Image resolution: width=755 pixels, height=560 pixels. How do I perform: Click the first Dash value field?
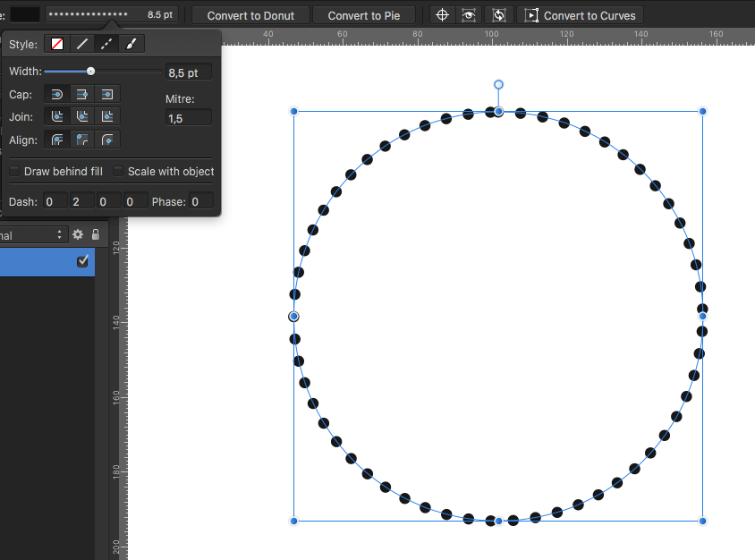pos(55,201)
